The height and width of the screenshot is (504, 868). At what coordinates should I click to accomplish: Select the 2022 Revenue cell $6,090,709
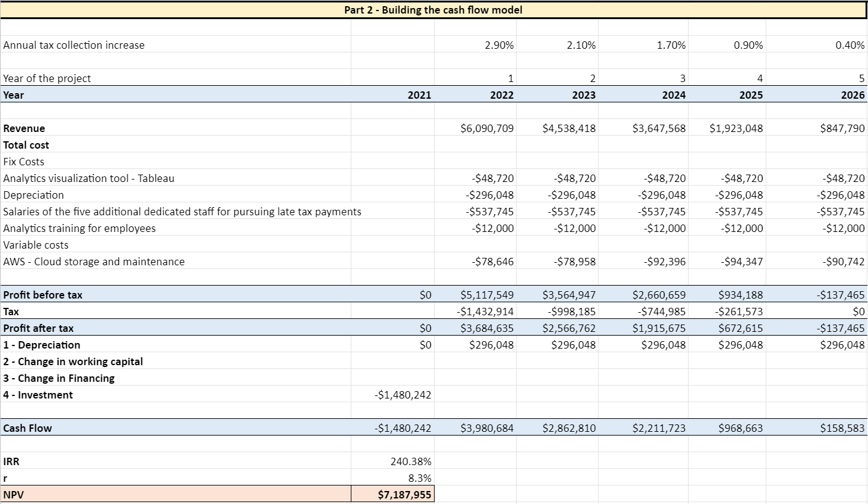[x=487, y=128]
